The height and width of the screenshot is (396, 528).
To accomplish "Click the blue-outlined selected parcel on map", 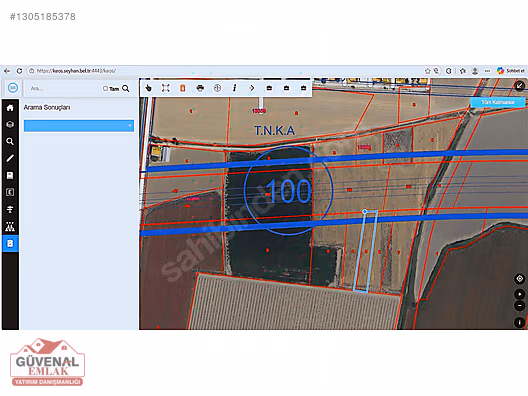I will click(x=365, y=251).
